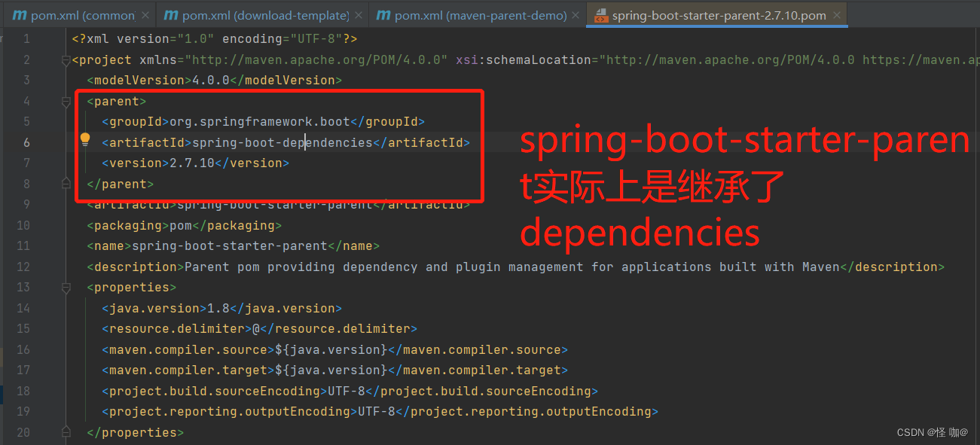Viewport: 980px width, 445px height.
Task: Close the pom.xml (maven-parent-demo) tab
Action: click(x=576, y=15)
